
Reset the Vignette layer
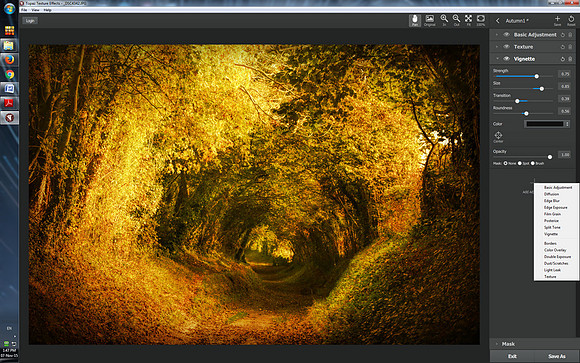pos(563,59)
